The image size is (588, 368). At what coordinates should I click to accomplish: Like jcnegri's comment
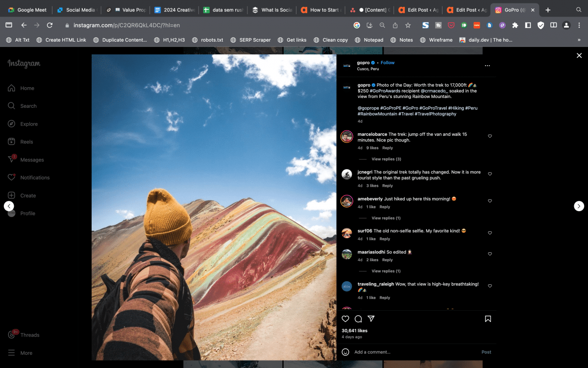coord(490,174)
